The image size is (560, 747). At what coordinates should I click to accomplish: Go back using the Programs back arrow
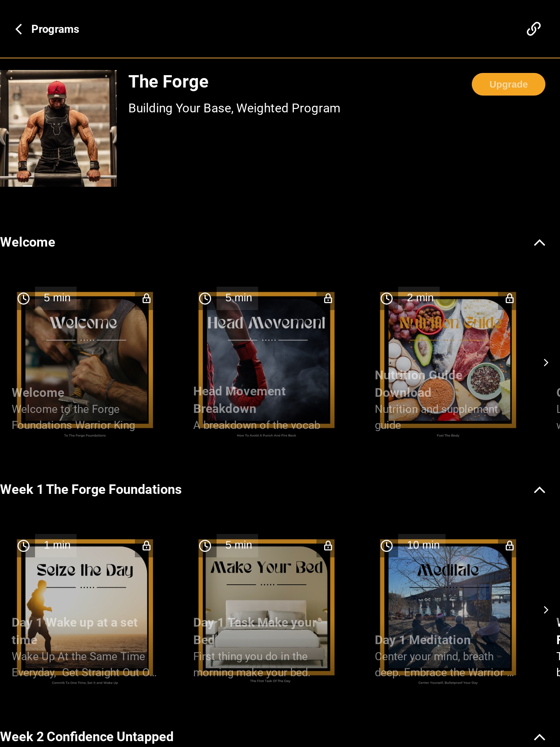coord(19,29)
